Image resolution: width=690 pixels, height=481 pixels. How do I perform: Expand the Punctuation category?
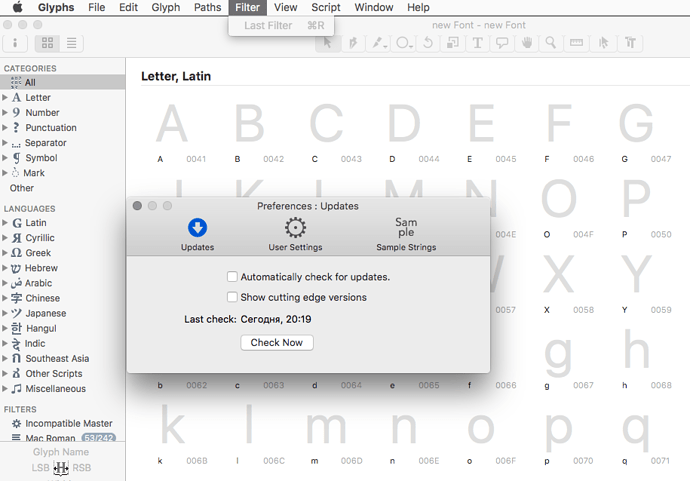pos(5,128)
